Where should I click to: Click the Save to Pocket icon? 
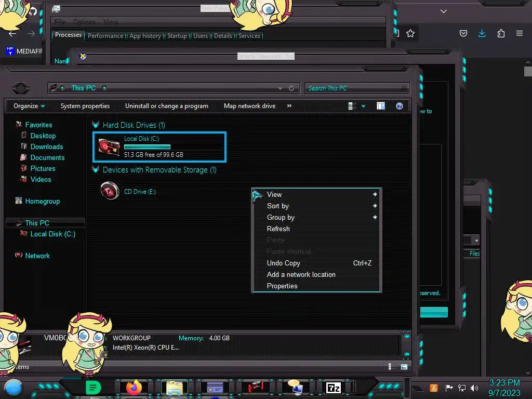463,33
